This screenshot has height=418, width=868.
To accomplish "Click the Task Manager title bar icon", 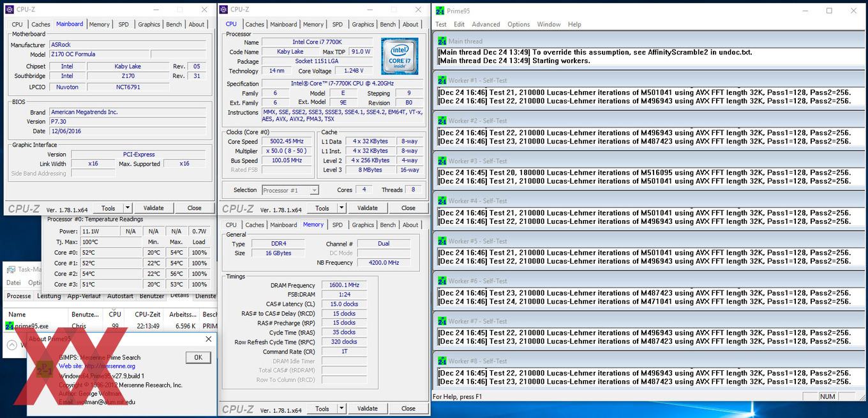I will 11,269.
